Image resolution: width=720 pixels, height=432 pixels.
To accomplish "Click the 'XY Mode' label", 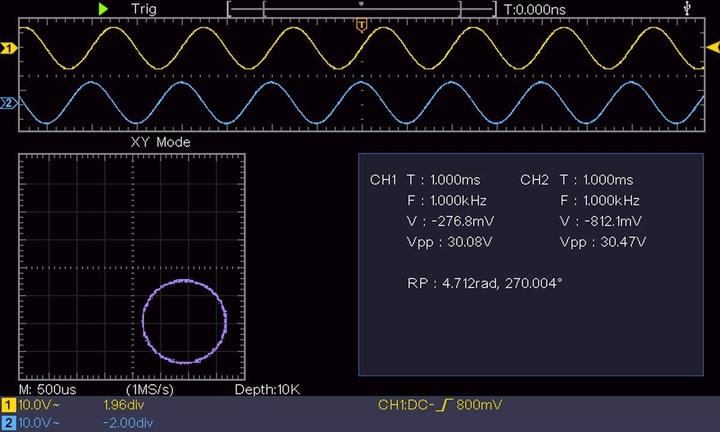I will click(160, 142).
